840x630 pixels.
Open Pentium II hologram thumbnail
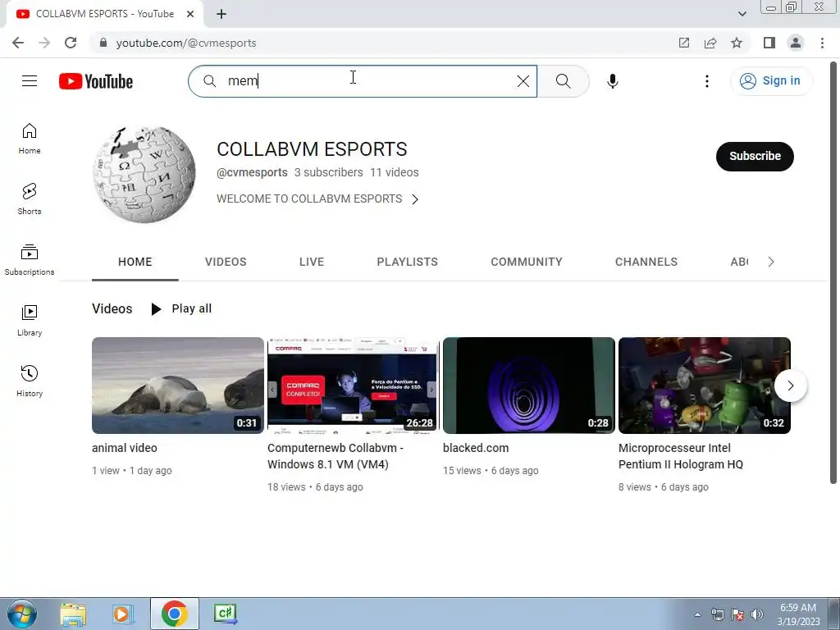[x=705, y=386]
